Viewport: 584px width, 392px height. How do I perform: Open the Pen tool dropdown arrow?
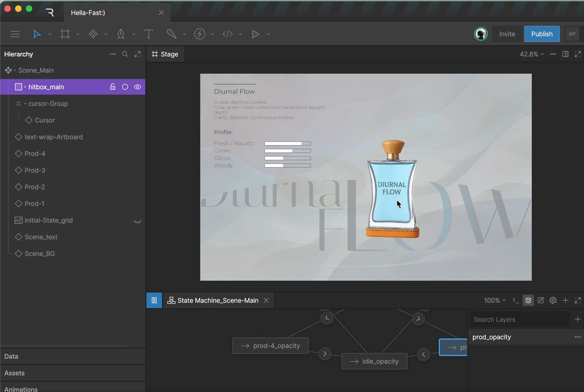134,34
